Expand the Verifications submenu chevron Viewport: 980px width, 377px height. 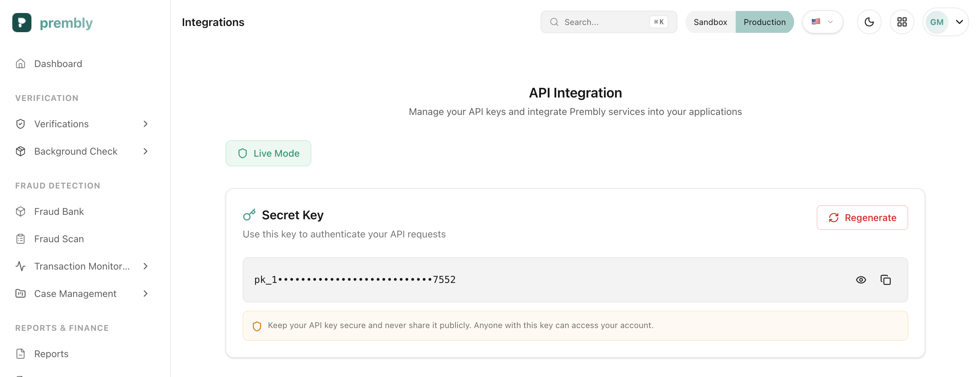point(145,124)
